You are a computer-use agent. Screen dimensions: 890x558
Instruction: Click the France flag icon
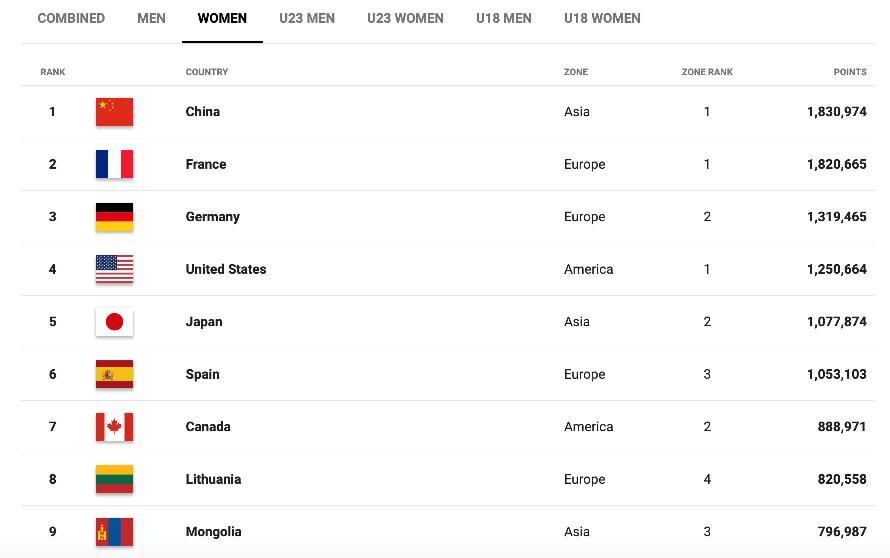tap(114, 164)
